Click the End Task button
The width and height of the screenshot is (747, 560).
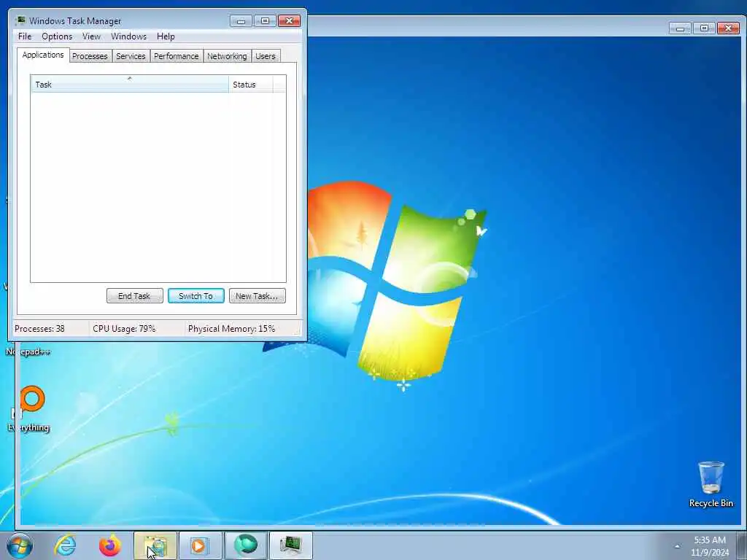[x=134, y=296]
